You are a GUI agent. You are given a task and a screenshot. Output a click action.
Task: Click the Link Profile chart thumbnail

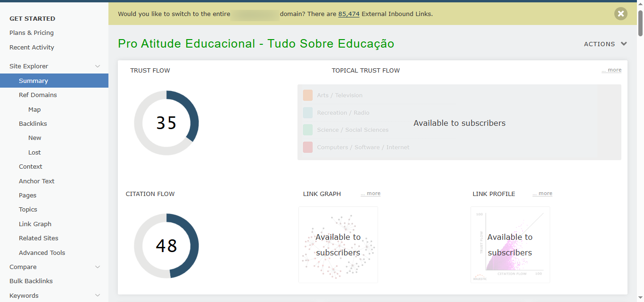click(x=510, y=245)
